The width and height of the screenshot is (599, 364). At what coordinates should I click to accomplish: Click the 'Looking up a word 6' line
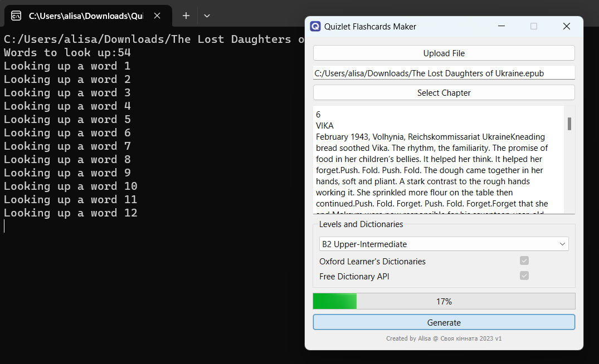67,133
